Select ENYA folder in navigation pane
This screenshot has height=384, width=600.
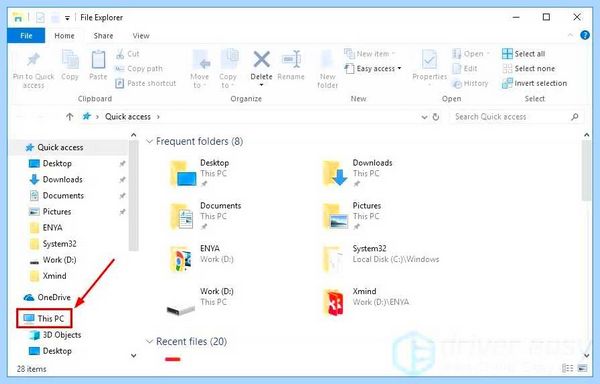click(46, 228)
